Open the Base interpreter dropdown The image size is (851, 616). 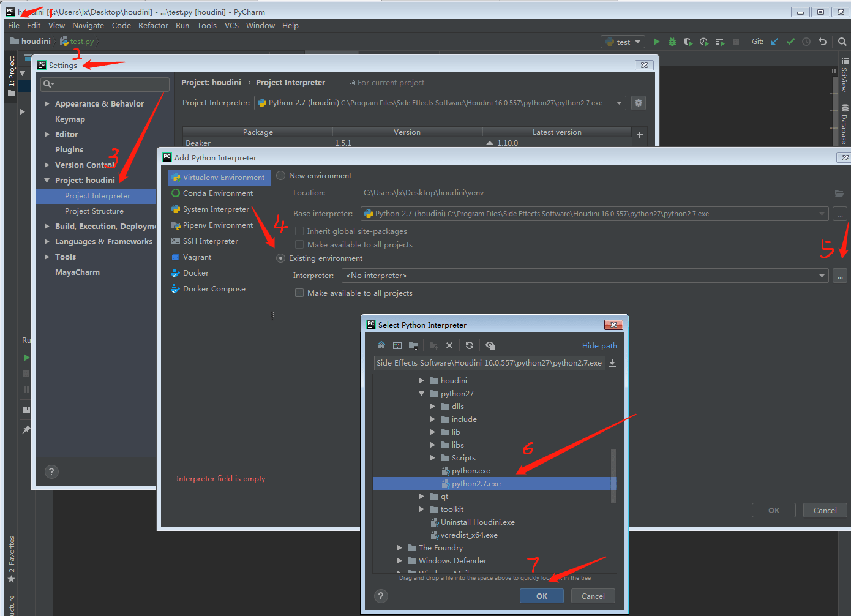(823, 213)
